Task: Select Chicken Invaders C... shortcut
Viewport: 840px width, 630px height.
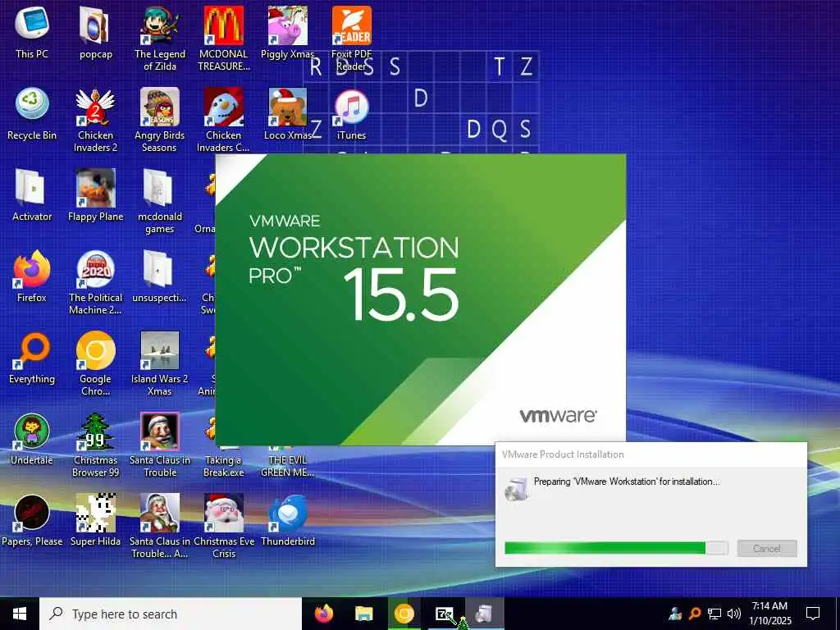Action: pos(223,120)
